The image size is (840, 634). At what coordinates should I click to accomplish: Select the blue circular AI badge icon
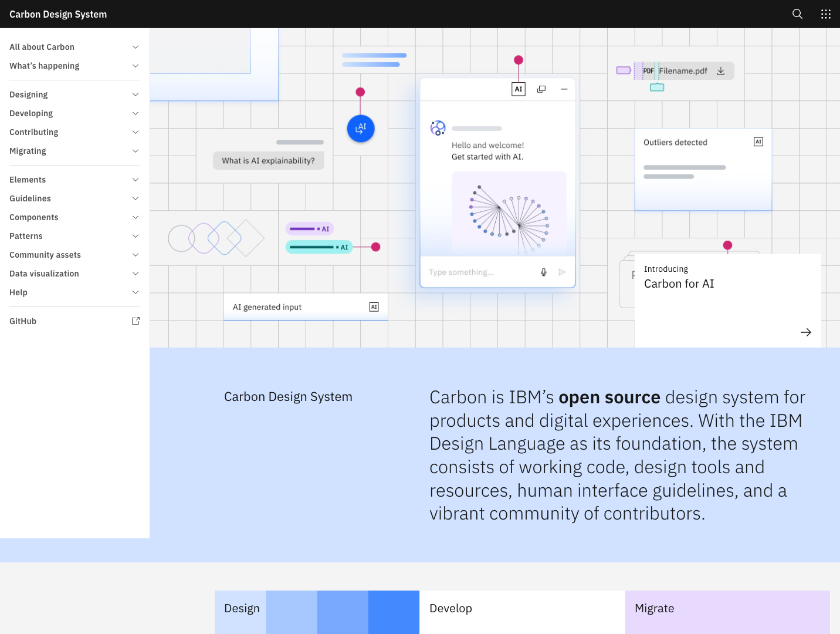point(360,128)
